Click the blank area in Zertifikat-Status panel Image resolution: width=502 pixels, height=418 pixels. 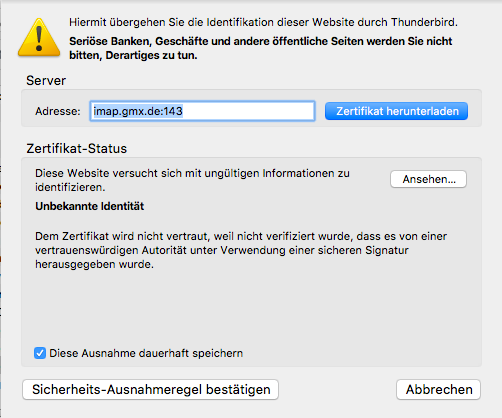click(251, 308)
